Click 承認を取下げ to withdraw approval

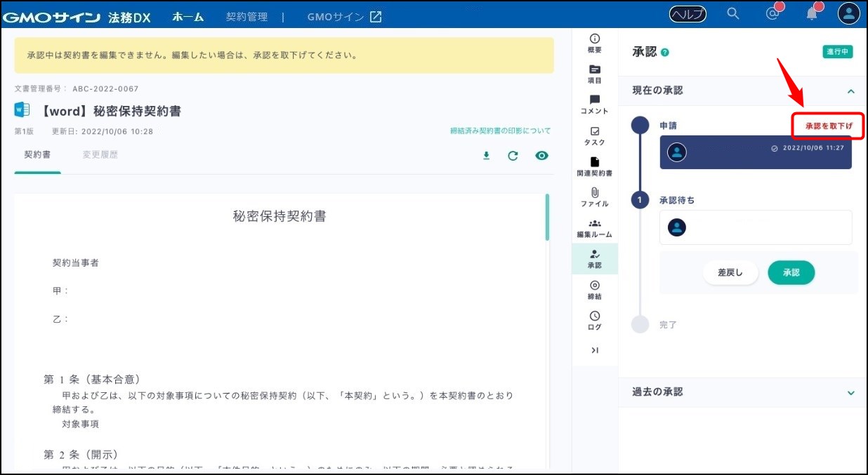[x=829, y=126]
